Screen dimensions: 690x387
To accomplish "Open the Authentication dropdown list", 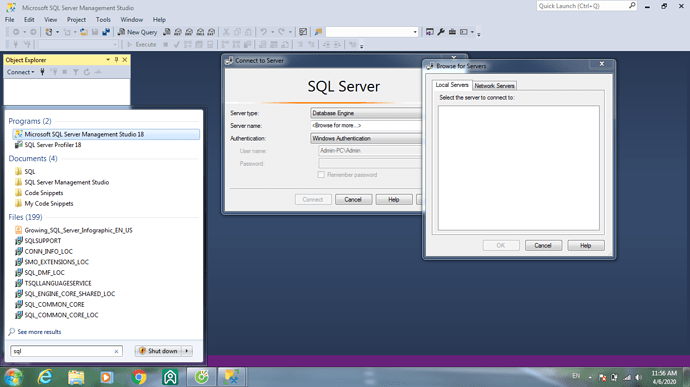I will (365, 138).
